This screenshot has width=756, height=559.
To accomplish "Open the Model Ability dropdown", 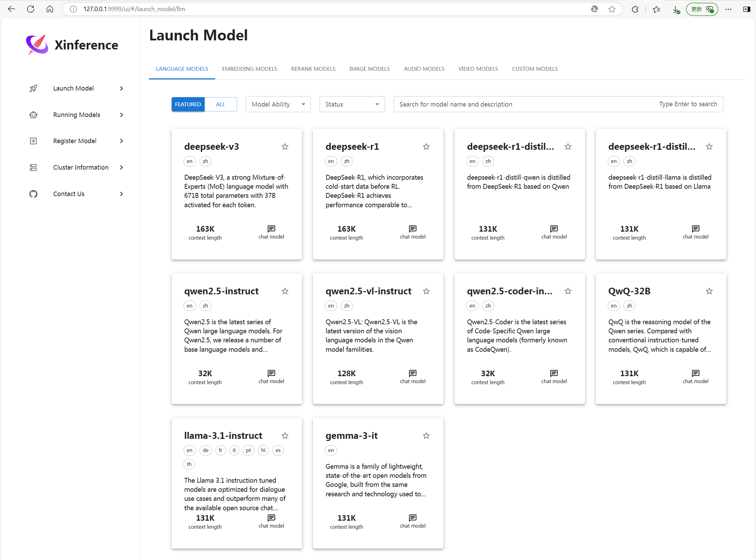I will [278, 104].
